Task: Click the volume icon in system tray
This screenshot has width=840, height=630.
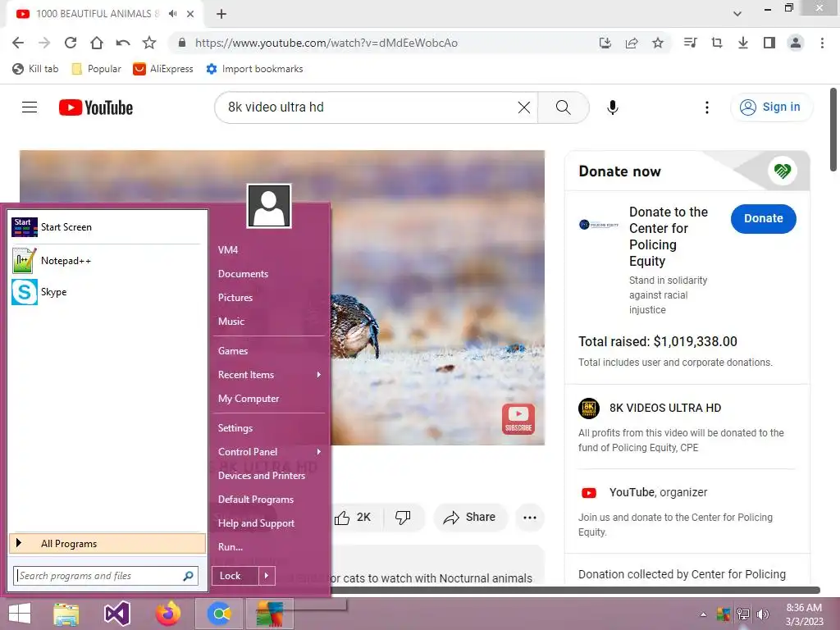Action: 763,614
